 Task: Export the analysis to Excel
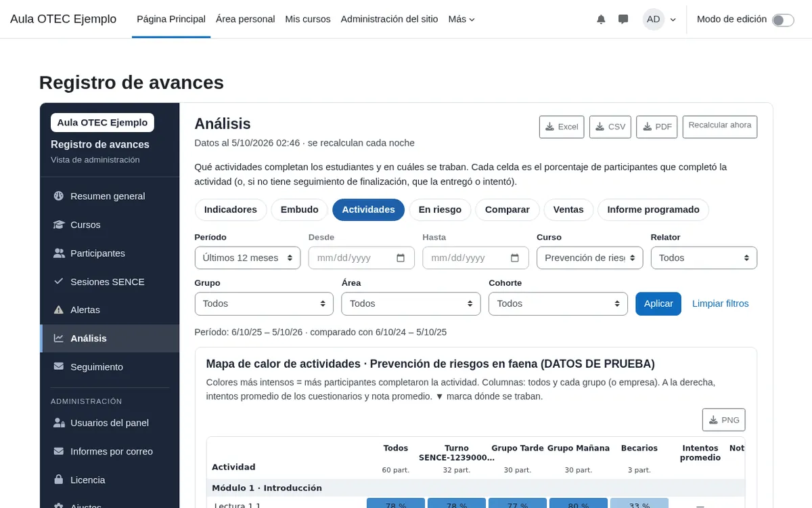(562, 127)
